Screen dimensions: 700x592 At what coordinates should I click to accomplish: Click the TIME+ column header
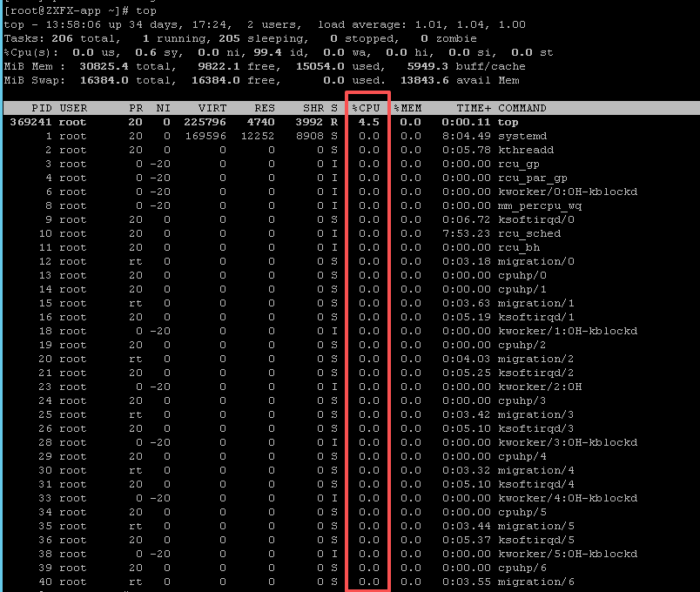click(x=474, y=108)
